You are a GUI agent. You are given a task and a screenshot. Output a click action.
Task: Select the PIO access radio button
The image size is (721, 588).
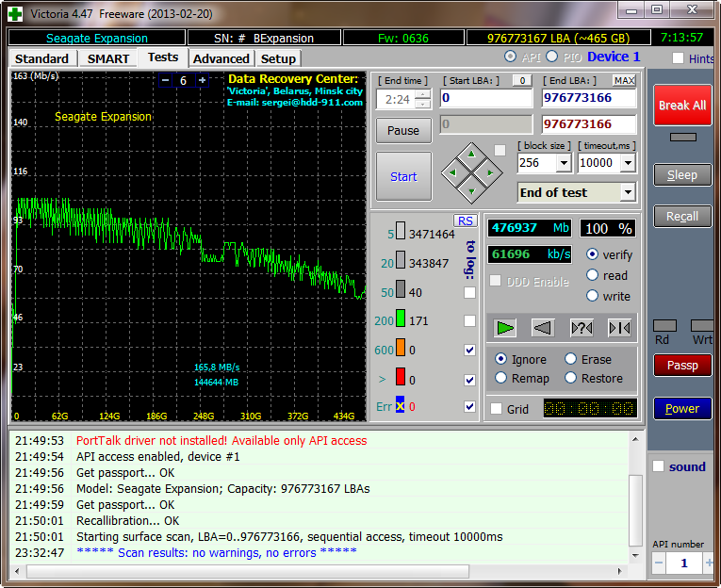pyautogui.click(x=551, y=57)
